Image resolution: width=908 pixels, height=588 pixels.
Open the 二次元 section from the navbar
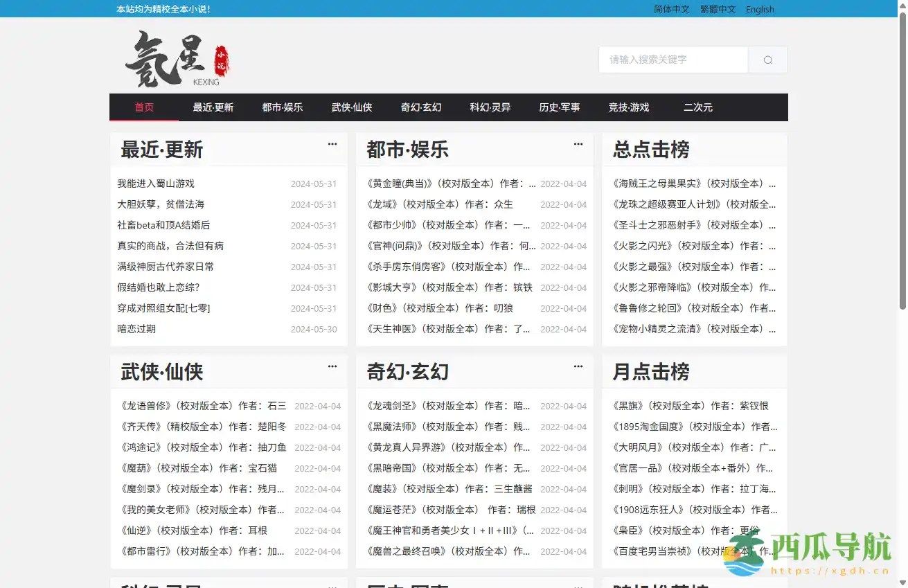coord(697,107)
